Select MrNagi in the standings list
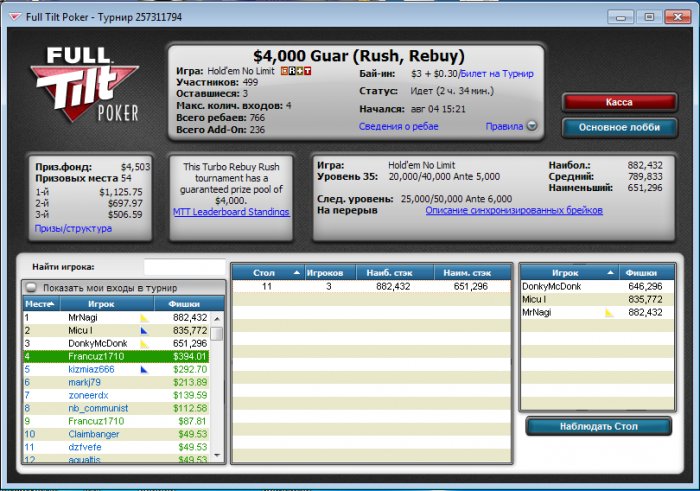The image size is (700, 491). tap(116, 318)
